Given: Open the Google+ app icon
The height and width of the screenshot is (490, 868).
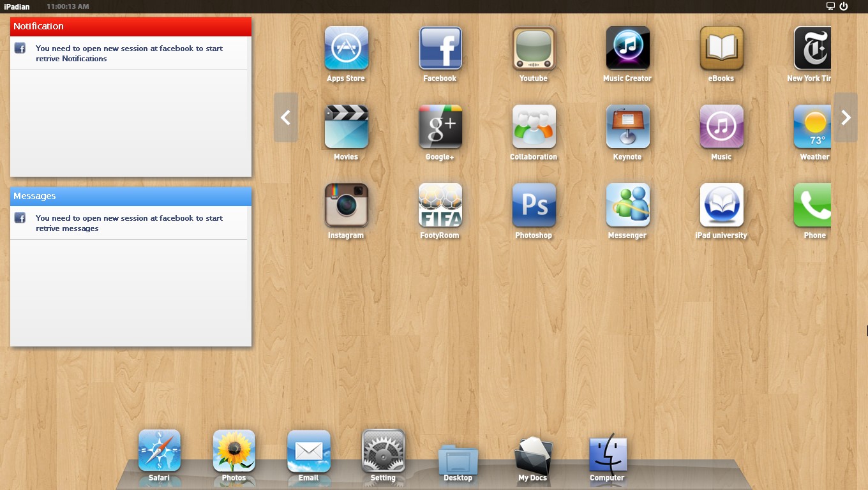Looking at the screenshot, I should [440, 126].
